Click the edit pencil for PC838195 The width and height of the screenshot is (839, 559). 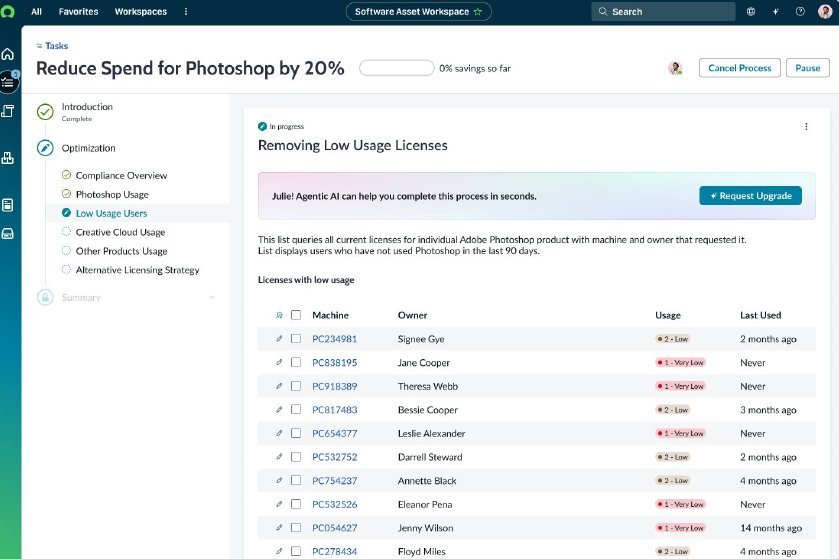(279, 362)
